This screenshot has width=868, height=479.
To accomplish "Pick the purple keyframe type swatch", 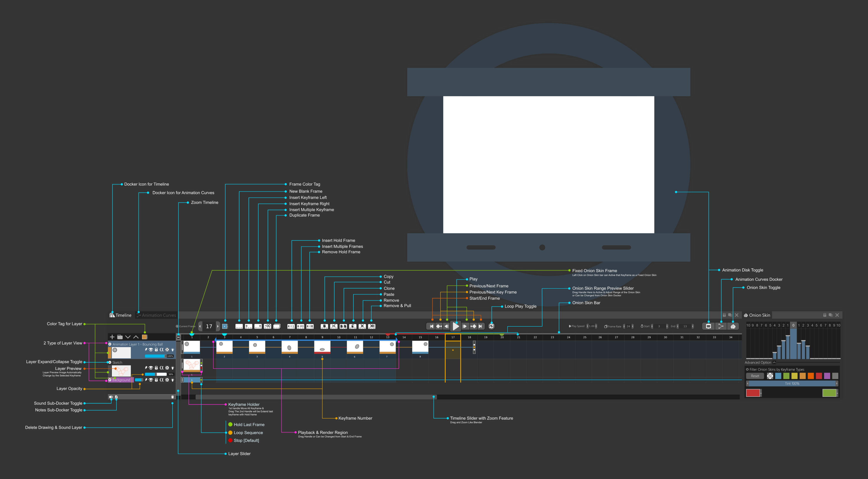I will (827, 376).
